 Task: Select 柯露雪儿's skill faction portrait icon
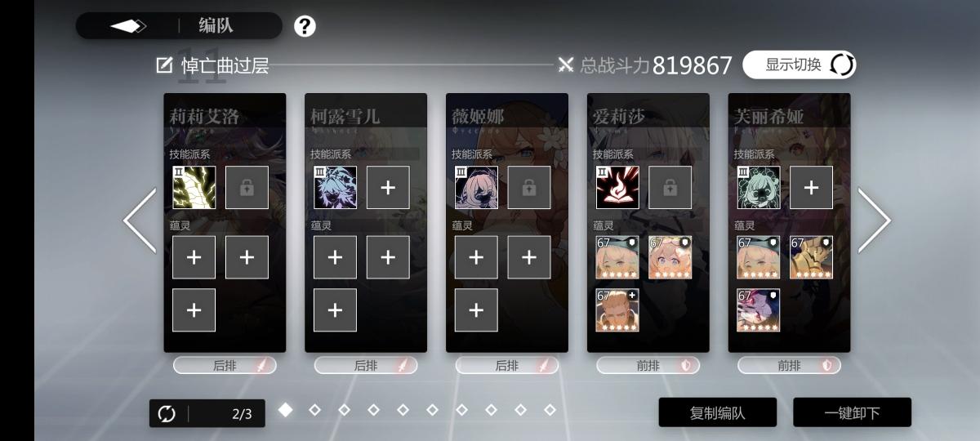335,188
